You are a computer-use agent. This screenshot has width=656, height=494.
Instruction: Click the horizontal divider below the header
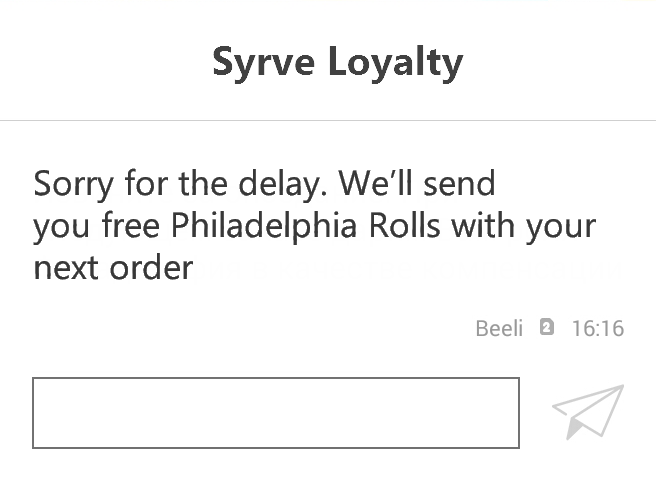pyautogui.click(x=328, y=120)
